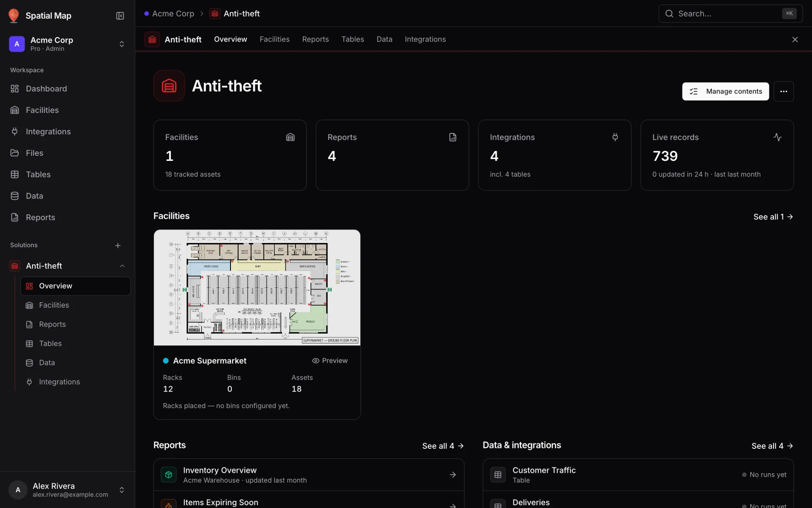Click See all 4 for Reports
Viewport: 812px width, 508px height.
point(443,446)
